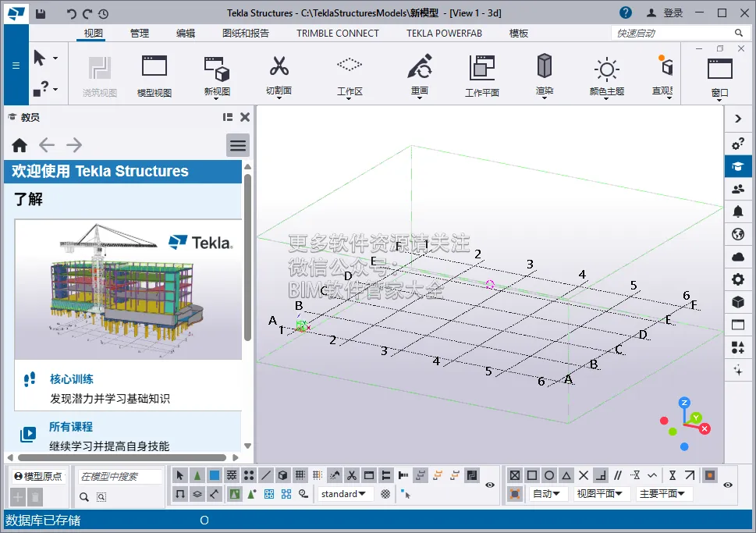The width and height of the screenshot is (756, 533).
Task: Switch to the TEKLA POWERFAB tab
Action: pyautogui.click(x=444, y=34)
